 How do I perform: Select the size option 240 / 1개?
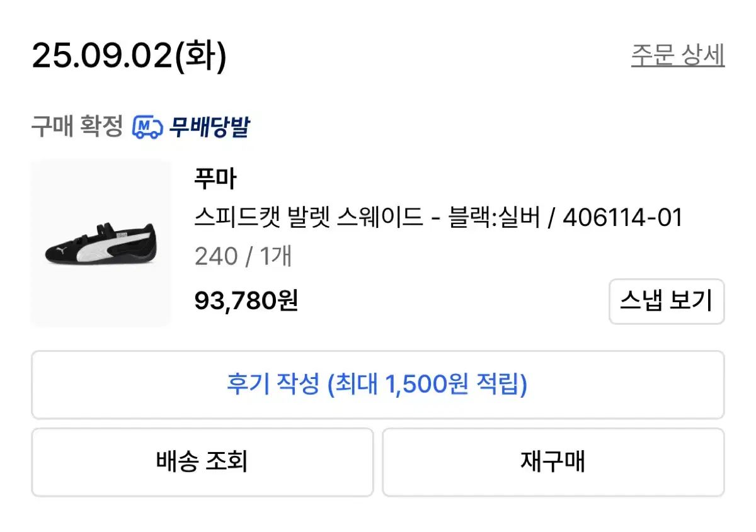coord(244,256)
